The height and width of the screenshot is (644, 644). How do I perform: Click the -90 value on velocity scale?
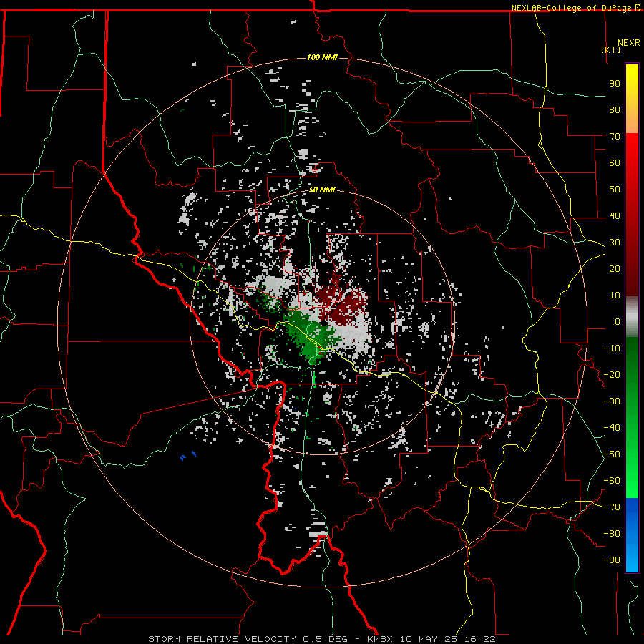(612, 560)
